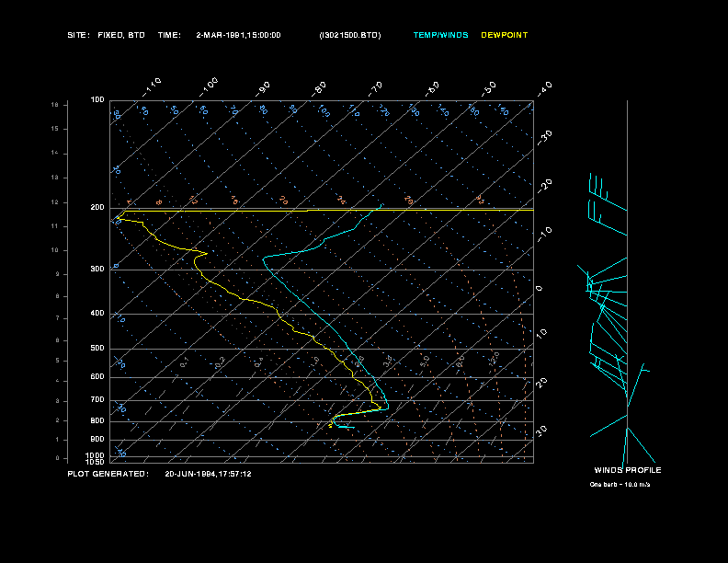Screen dimensions: 728x563
Task: Click the 0 temperature label on right edge
Action: [x=540, y=288]
